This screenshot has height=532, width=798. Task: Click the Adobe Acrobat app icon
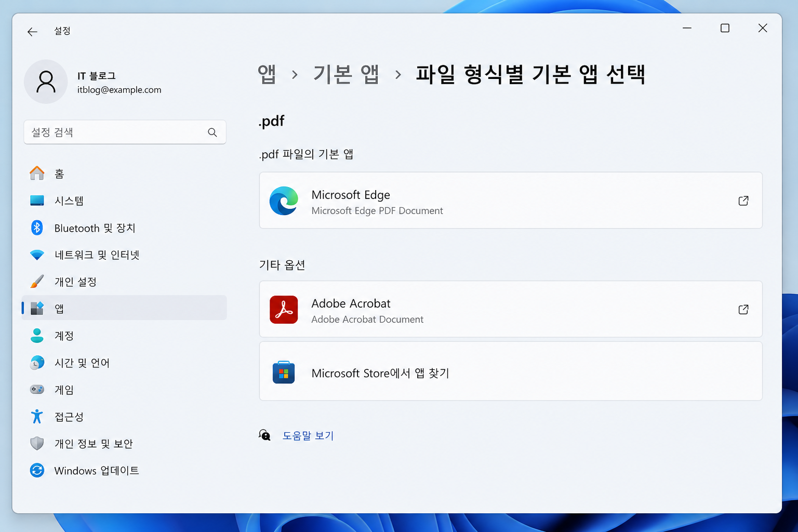(x=284, y=310)
